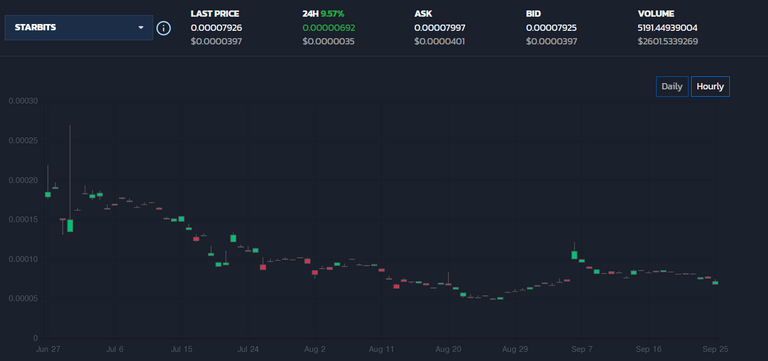Select the green 0.00000692 change value
768x361 pixels.
(x=329, y=28)
